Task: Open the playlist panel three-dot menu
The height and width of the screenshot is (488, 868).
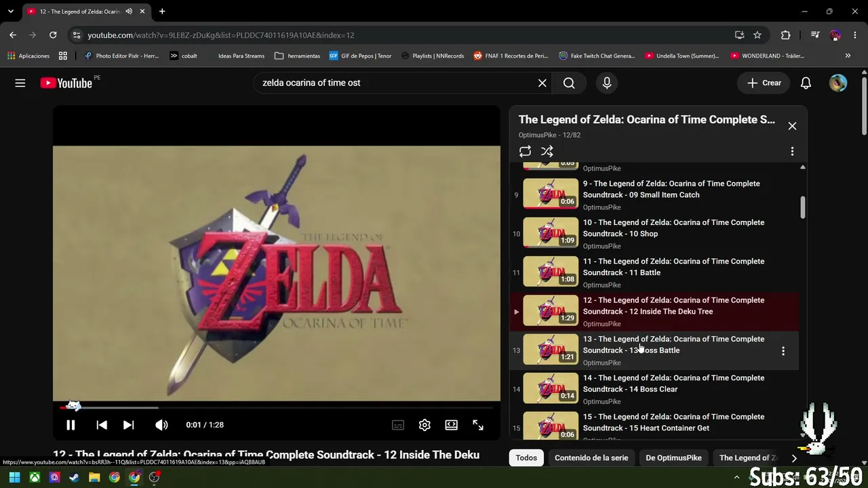Action: pos(792,151)
